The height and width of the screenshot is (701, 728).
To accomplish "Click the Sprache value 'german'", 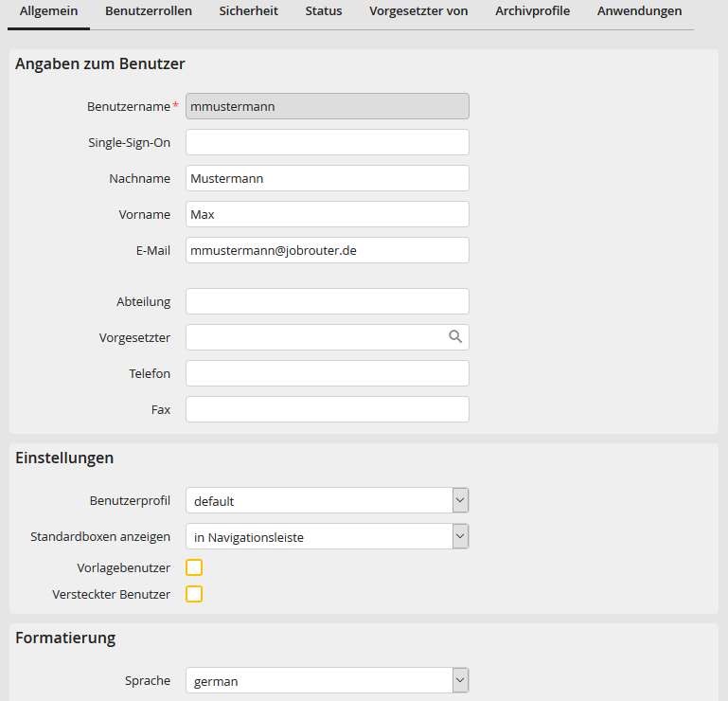I will click(216, 681).
